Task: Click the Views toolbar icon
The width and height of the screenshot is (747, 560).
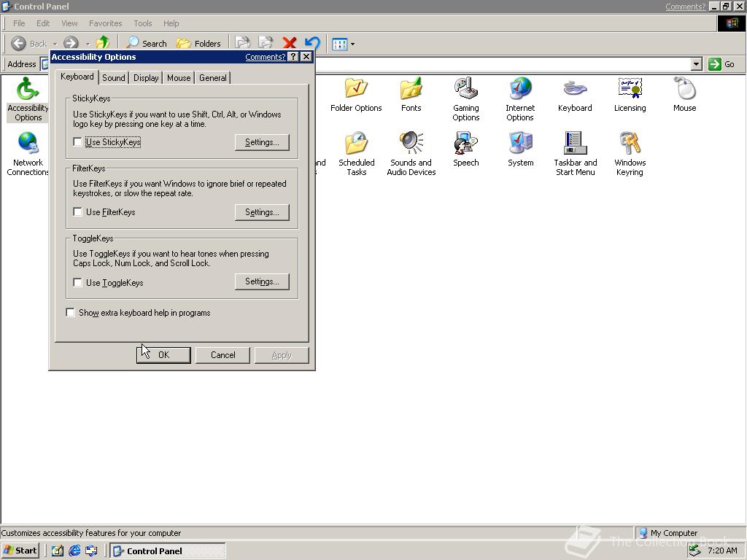Action: coord(340,44)
